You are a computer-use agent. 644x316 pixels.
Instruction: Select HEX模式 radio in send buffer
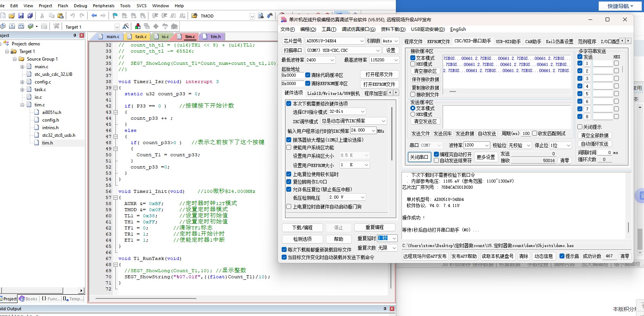[x=413, y=114]
